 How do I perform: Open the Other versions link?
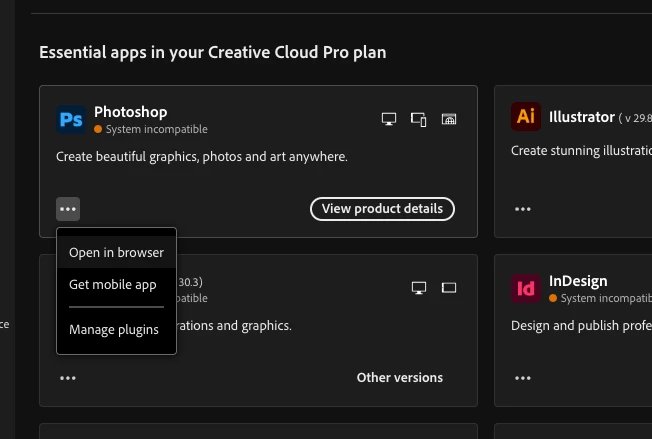(400, 377)
